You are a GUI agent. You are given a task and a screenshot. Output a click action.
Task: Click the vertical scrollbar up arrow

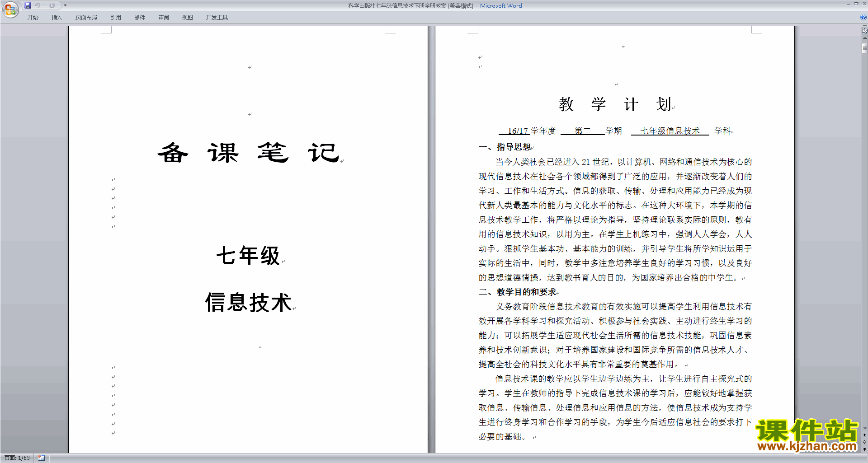pos(864,38)
